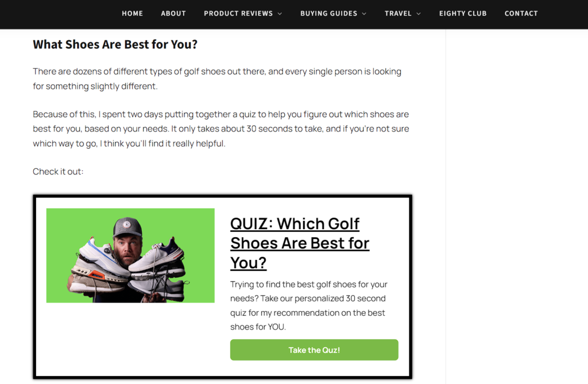This screenshot has width=588, height=384.
Task: Click the empty right sidebar area
Action: click(x=517, y=201)
